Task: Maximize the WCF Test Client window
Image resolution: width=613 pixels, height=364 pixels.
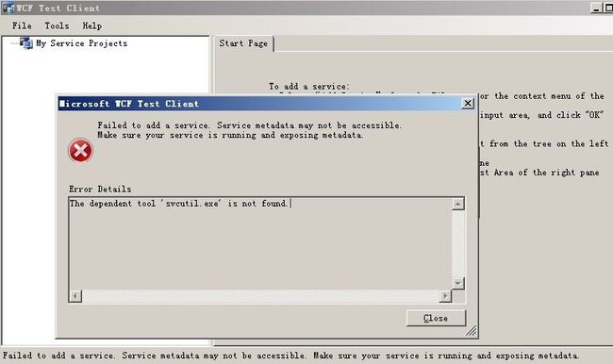Action: click(x=608, y=8)
